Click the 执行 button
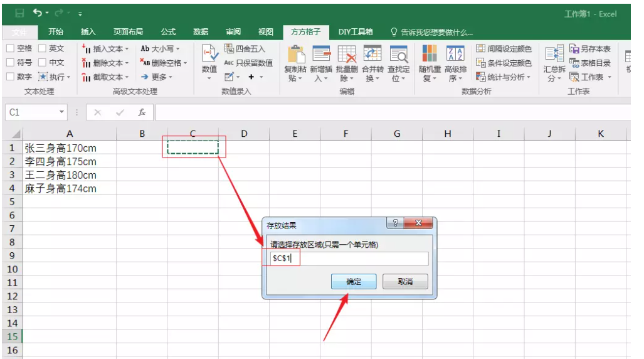This screenshot has height=359, width=644. tap(54, 77)
